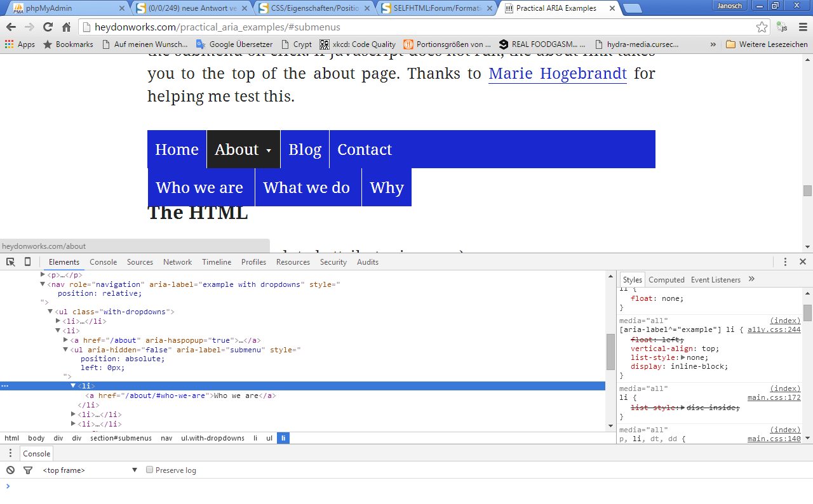The width and height of the screenshot is (813, 504).
Task: Open the top frame context dropdown
Action: [x=90, y=470]
